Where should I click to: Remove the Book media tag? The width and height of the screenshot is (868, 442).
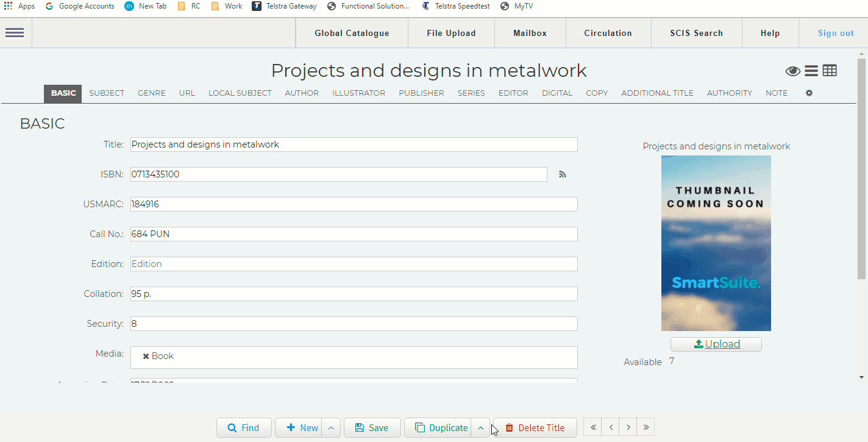[146, 356]
